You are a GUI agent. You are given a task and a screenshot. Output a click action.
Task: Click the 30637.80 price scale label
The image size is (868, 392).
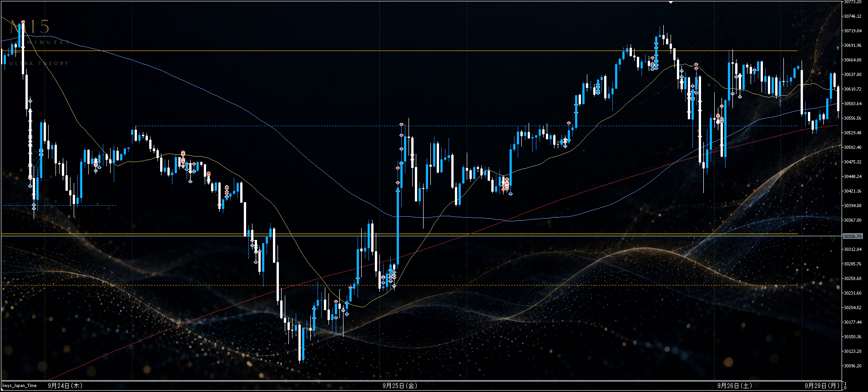853,75
